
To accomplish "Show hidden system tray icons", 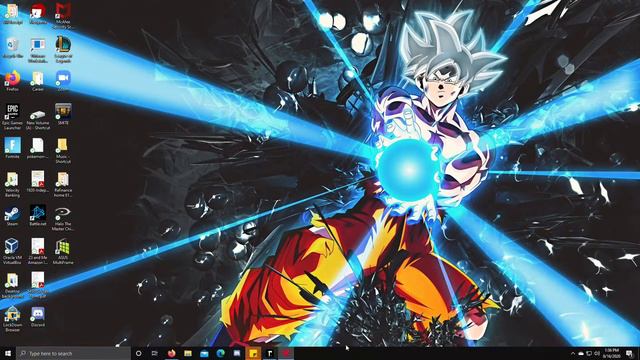I will click(x=573, y=353).
